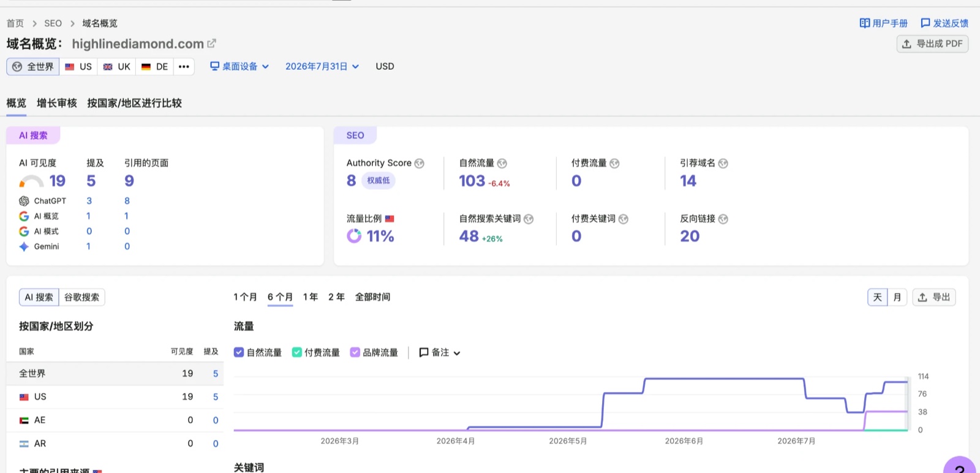The height and width of the screenshot is (473, 980).
Task: Click US row mentions value 5
Action: point(216,397)
